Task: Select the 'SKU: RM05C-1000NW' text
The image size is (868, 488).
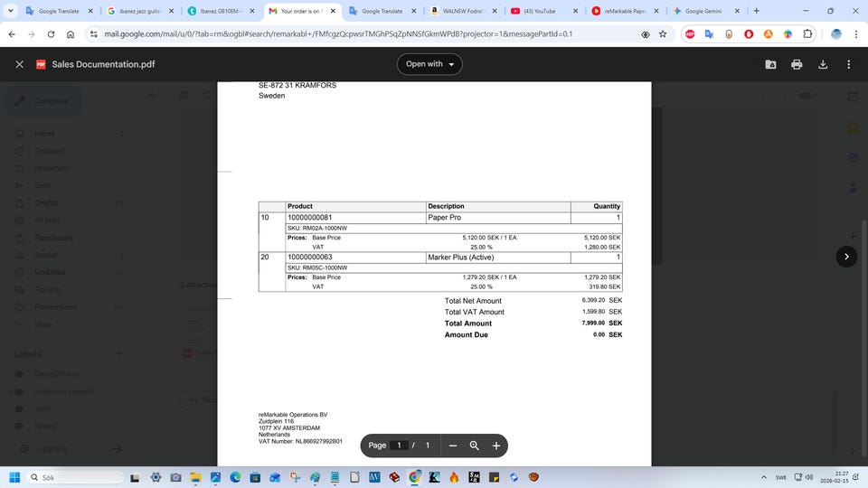Action: 317,267
